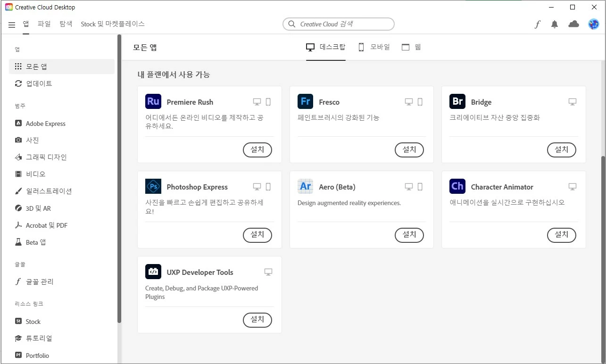The width and height of the screenshot is (606, 364).
Task: Open Portfolio resource link
Action: click(x=62, y=356)
